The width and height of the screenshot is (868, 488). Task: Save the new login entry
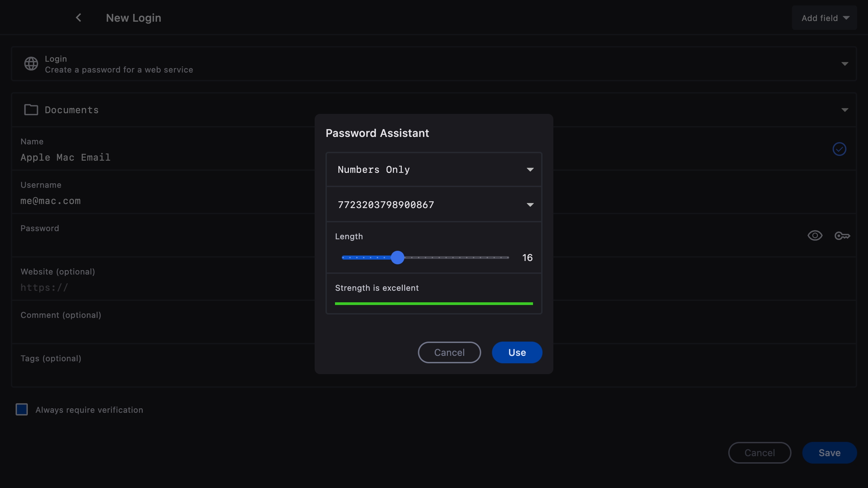829,453
